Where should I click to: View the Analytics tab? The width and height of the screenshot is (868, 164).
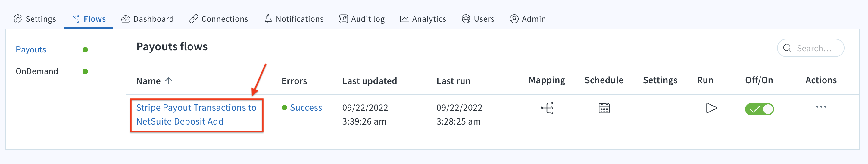[x=423, y=19]
